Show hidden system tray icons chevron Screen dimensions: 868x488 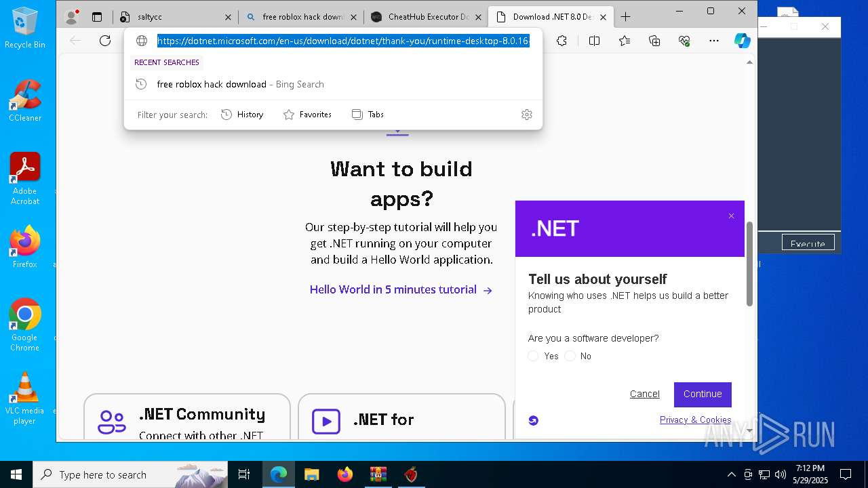tap(731, 474)
